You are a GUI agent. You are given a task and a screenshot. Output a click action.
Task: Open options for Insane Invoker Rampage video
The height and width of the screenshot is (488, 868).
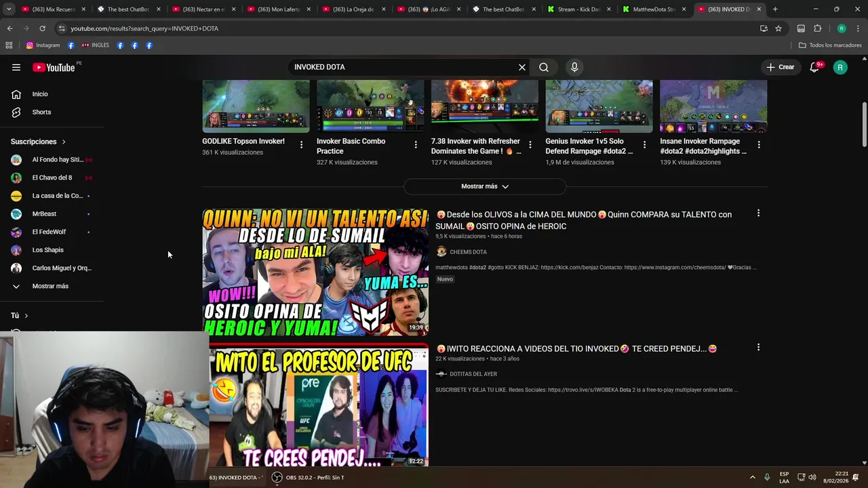(x=759, y=144)
